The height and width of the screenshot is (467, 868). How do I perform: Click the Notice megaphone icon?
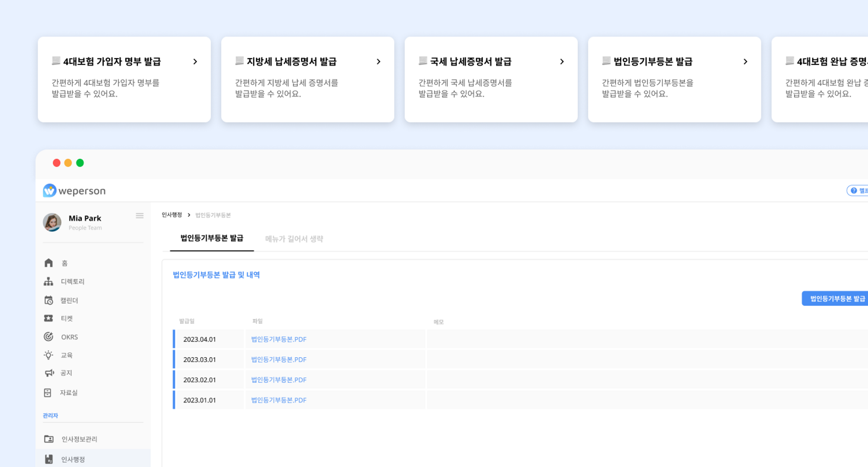pyautogui.click(x=49, y=373)
